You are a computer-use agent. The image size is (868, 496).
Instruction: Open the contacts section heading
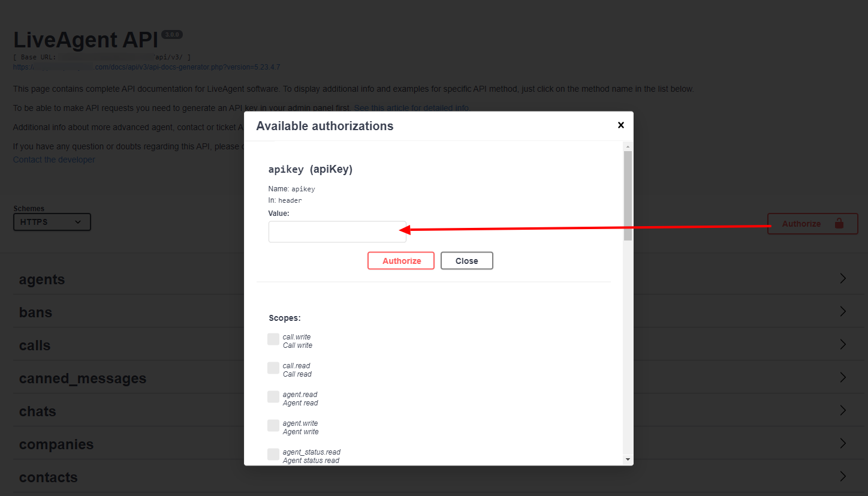49,477
